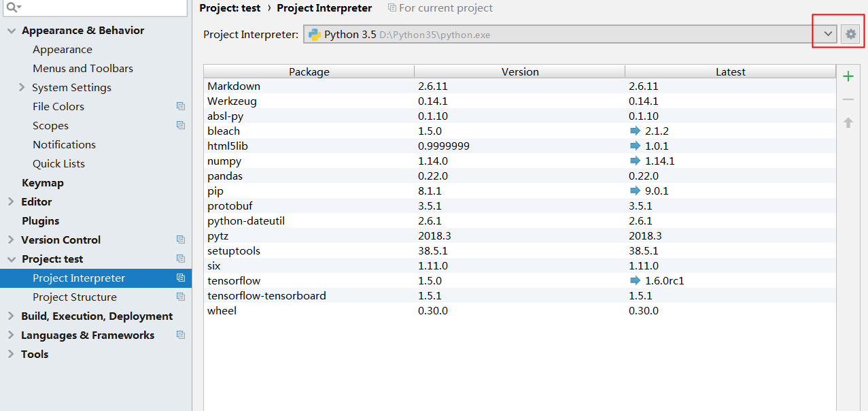Select Project Structure in the sidebar

click(75, 297)
